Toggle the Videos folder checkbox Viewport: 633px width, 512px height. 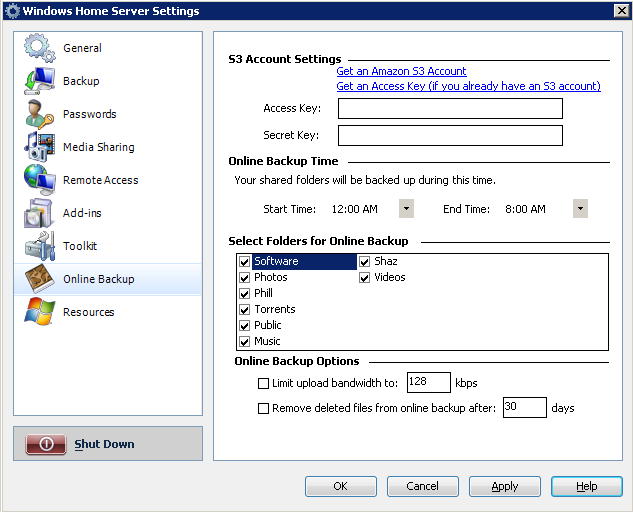point(365,278)
